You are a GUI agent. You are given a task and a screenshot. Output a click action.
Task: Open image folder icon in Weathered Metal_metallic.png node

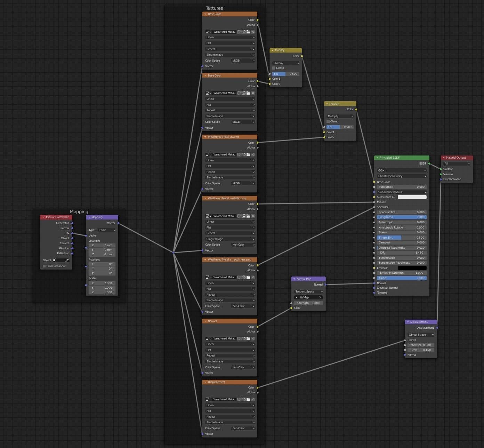(x=248, y=216)
